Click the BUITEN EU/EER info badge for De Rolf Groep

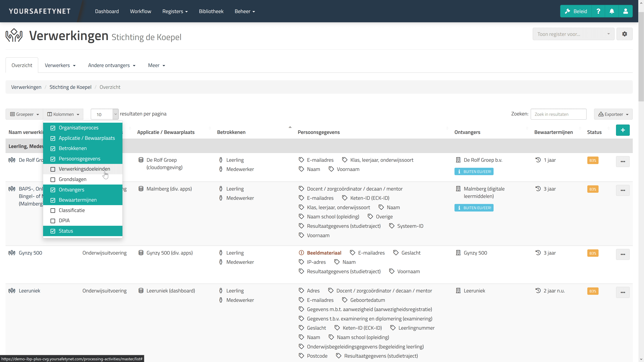[474, 172]
